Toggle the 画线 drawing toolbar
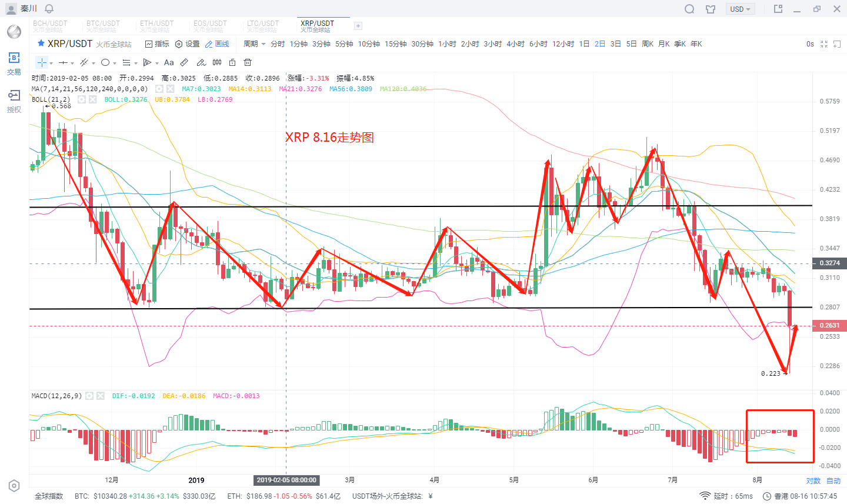The height and width of the screenshot is (504, 847). (217, 44)
